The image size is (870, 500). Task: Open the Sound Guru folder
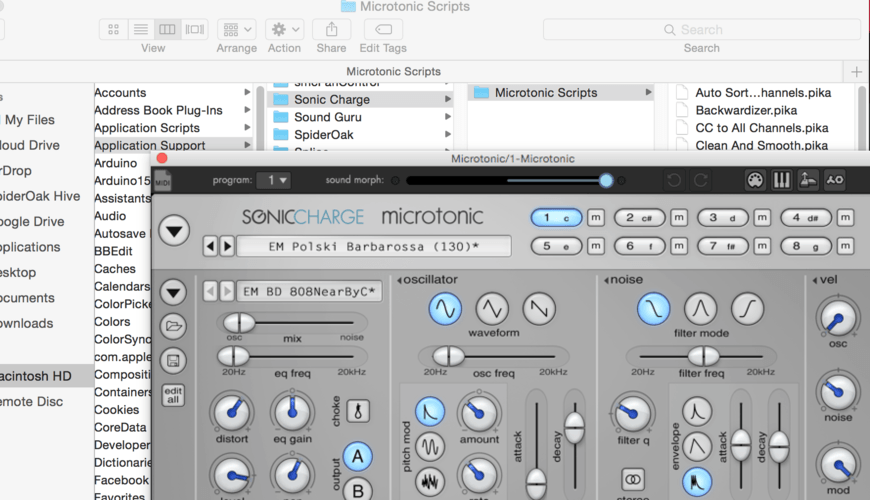(361, 117)
